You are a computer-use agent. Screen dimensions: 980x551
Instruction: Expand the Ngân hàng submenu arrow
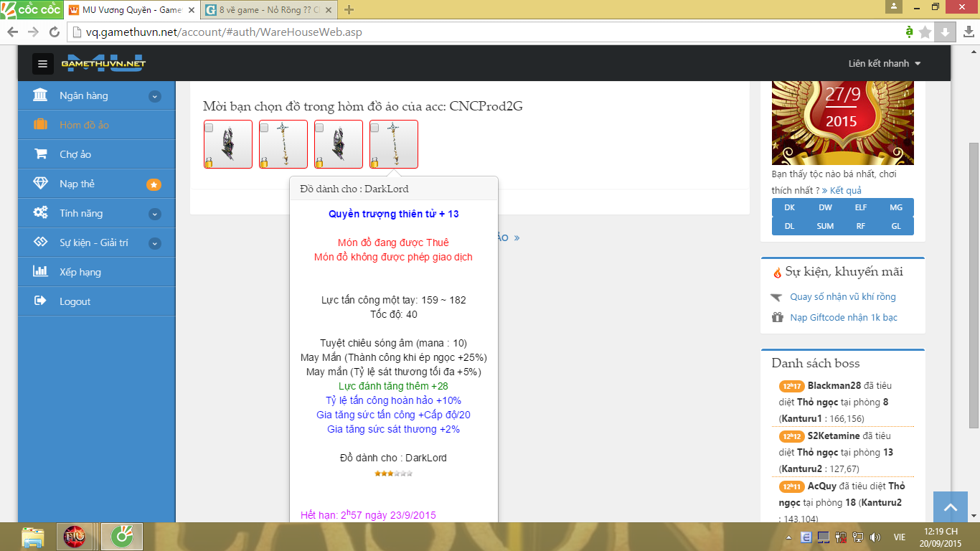[x=155, y=96]
